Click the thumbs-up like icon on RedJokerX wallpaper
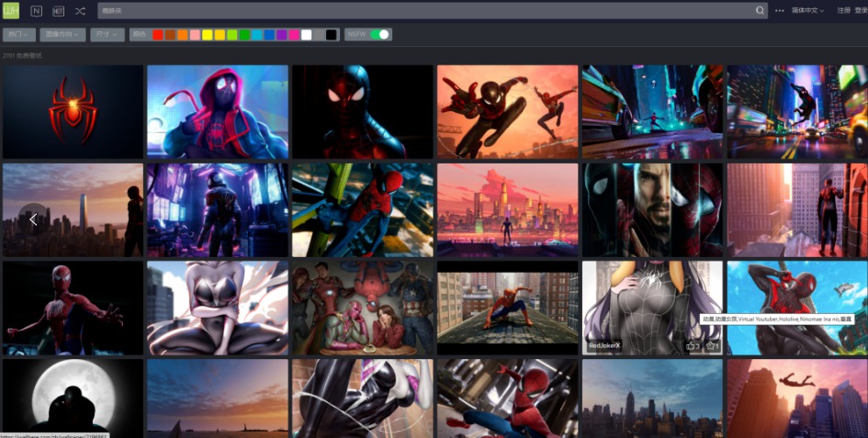 691,346
